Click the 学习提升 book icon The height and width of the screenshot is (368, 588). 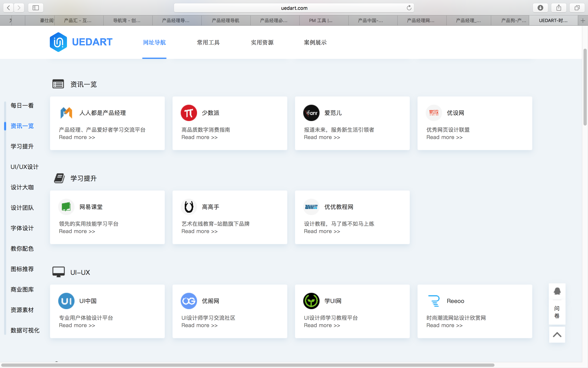[59, 178]
